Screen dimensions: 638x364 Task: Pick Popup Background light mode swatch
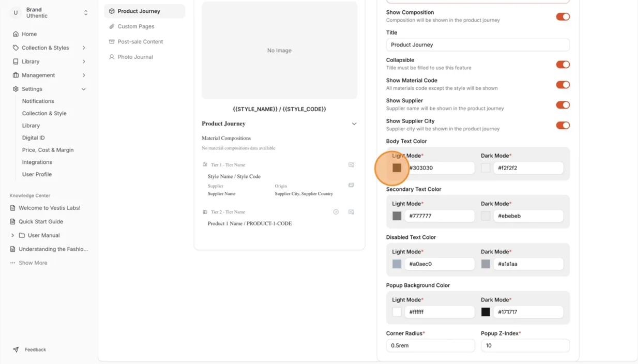[397, 312]
